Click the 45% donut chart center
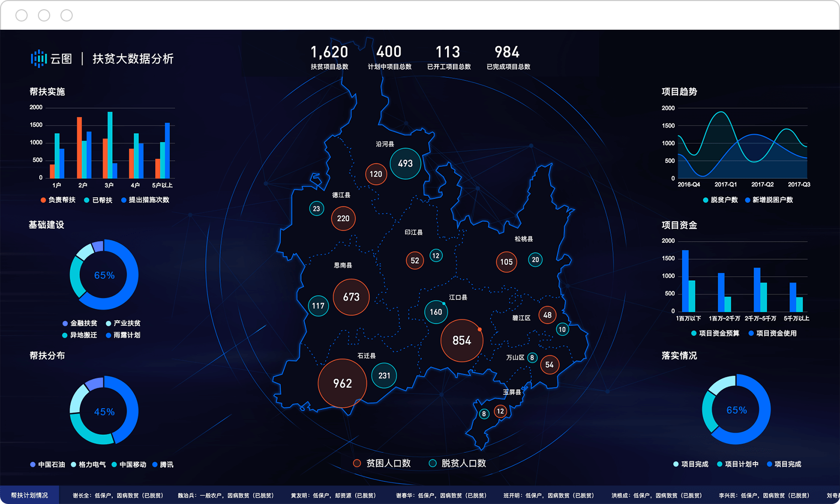Viewport: 840px width, 504px height. pos(104,412)
